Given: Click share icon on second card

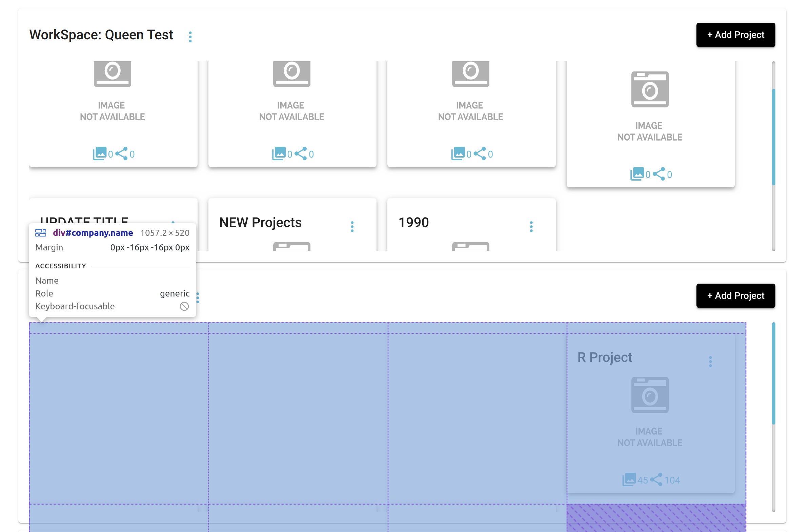Looking at the screenshot, I should coord(301,154).
